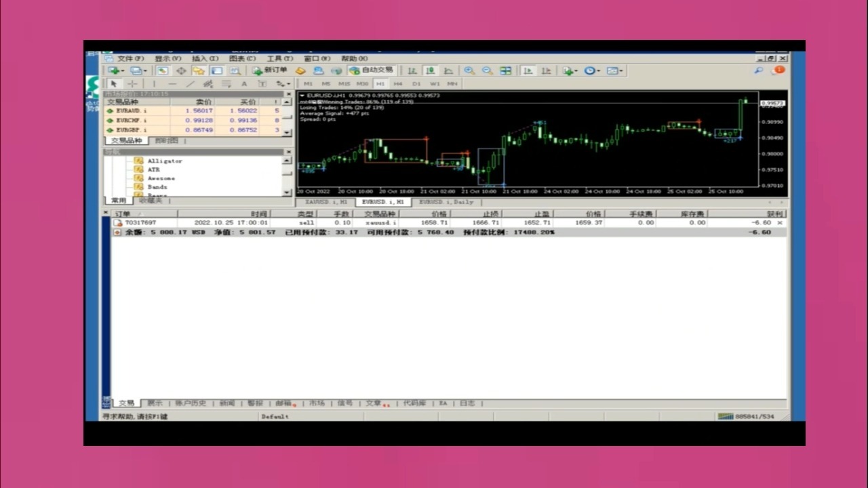
Task: Select the vertical line drawing tool
Action: (x=154, y=84)
